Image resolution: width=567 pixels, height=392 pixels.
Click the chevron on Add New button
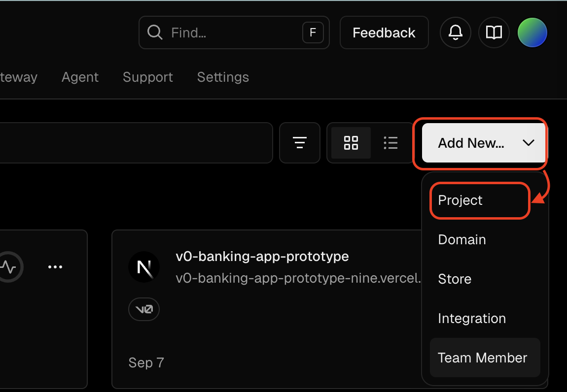(x=528, y=143)
